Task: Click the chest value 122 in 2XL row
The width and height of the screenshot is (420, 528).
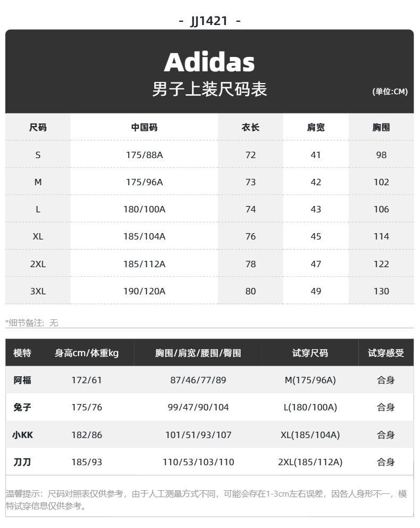Action: tap(381, 264)
